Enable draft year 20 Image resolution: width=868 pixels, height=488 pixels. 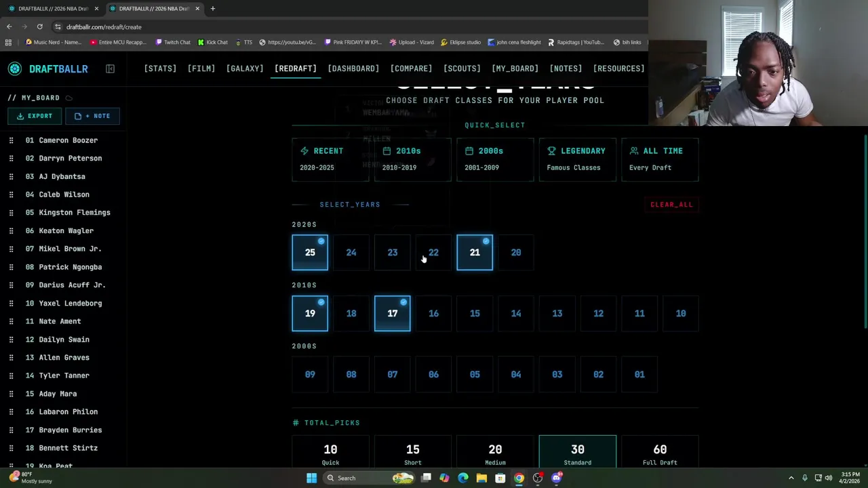(x=516, y=252)
